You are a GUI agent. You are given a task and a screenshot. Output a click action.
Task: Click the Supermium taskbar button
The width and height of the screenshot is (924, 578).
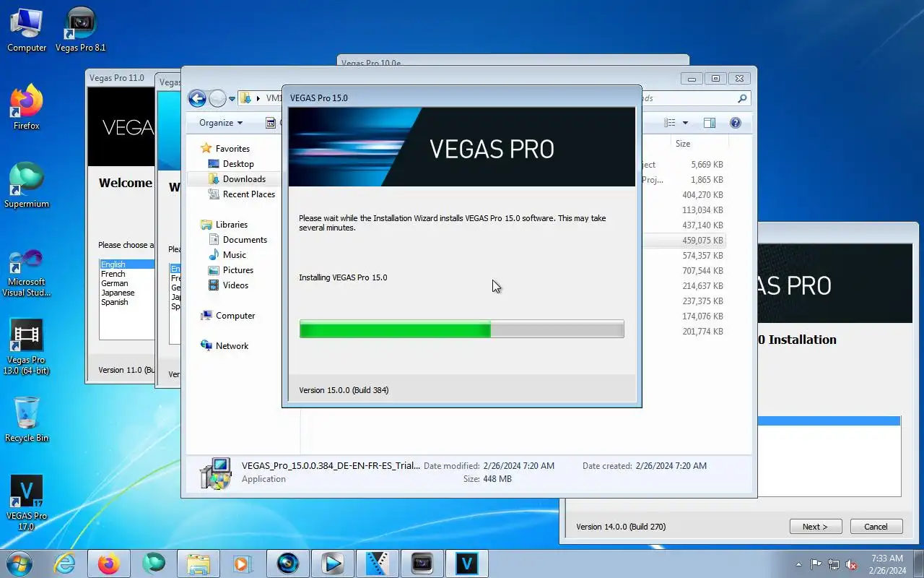pos(153,563)
